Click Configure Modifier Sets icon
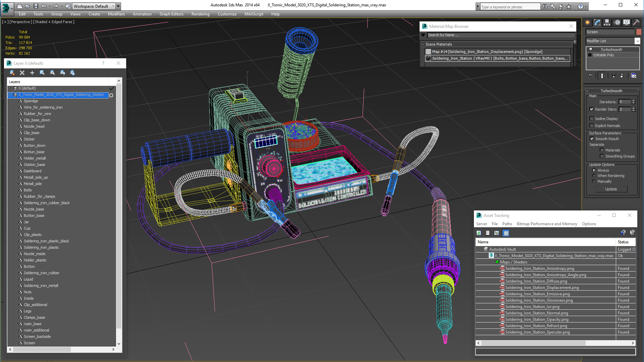This screenshot has width=644, height=362. (634, 76)
